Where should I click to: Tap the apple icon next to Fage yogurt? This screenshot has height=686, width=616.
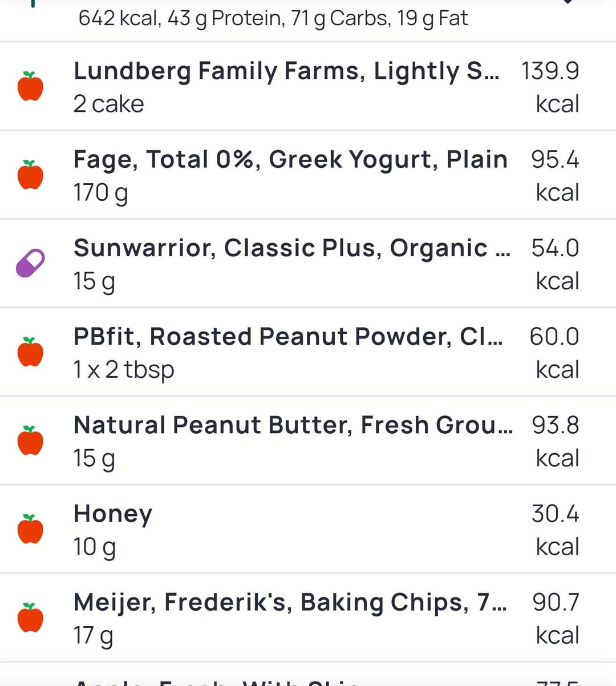click(30, 175)
